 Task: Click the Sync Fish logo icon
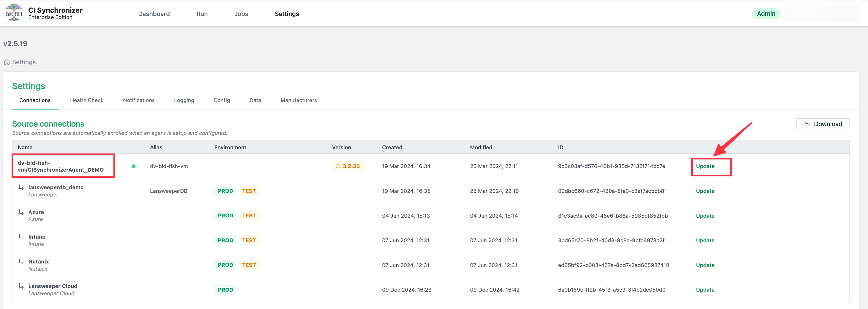(x=14, y=13)
